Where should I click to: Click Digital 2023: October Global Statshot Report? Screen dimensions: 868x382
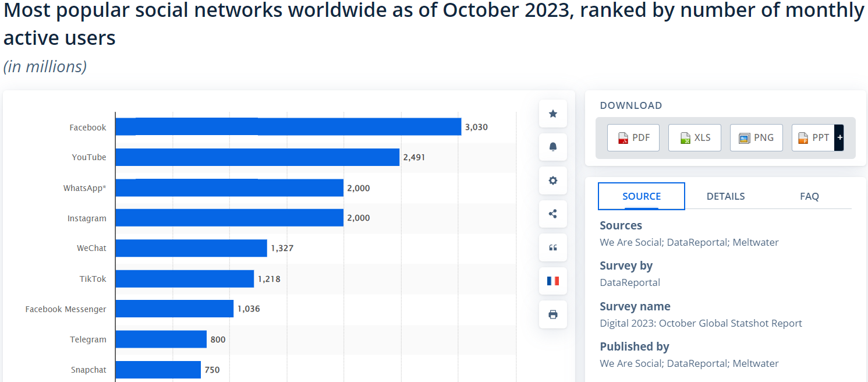701,323
